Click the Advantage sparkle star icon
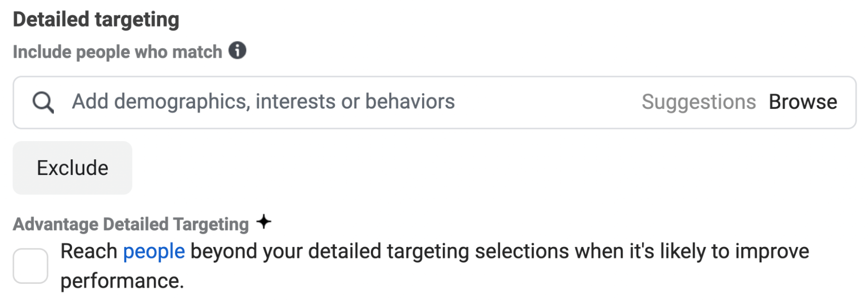 (264, 222)
